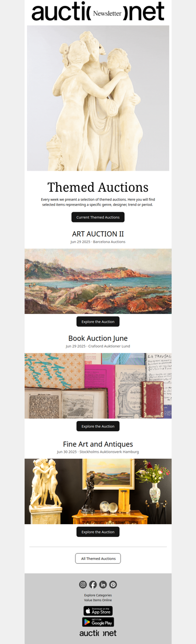Open the LinkedIn social icon
196x644 pixels.
(103, 584)
